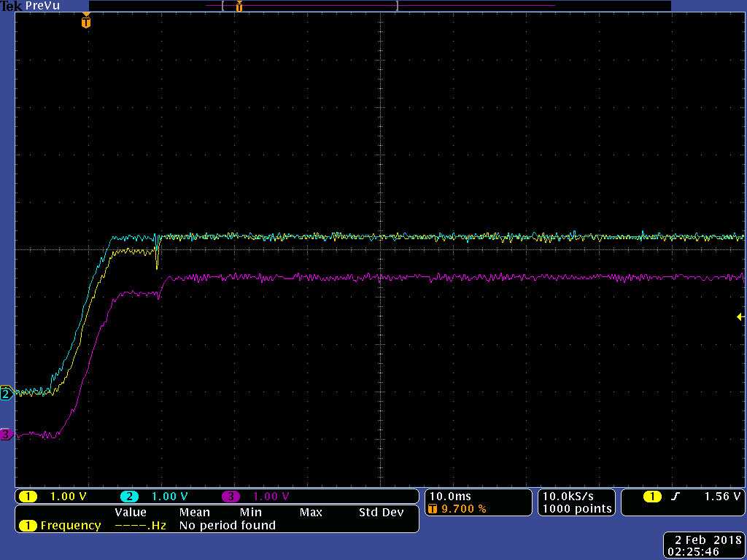Click the trigger marker in the record overview bar
Viewport: 747px width, 560px height.
point(239,6)
